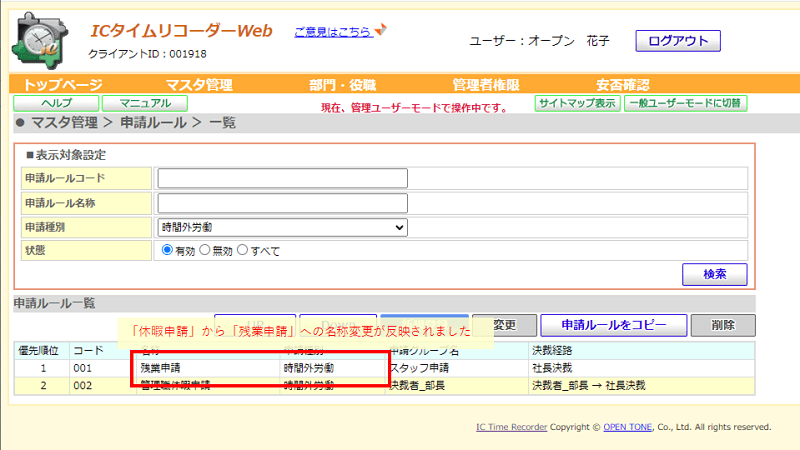
Task: Go to トップページ menu
Action: tap(63, 85)
